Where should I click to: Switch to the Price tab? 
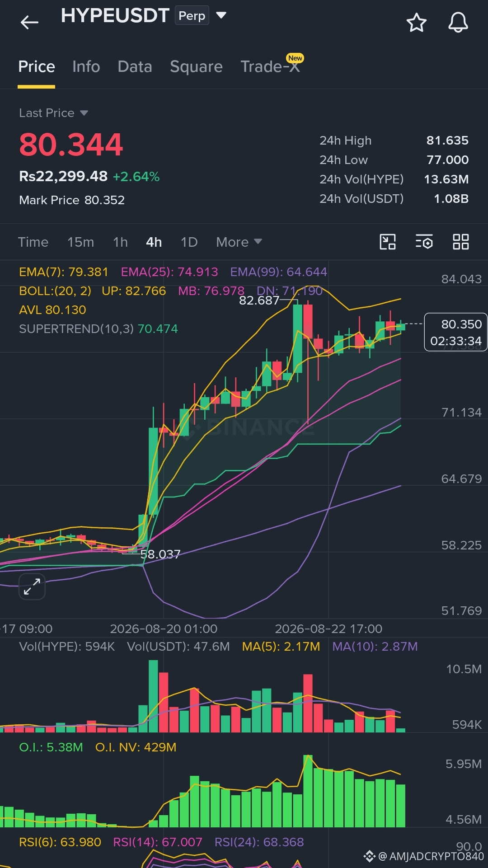pos(37,67)
